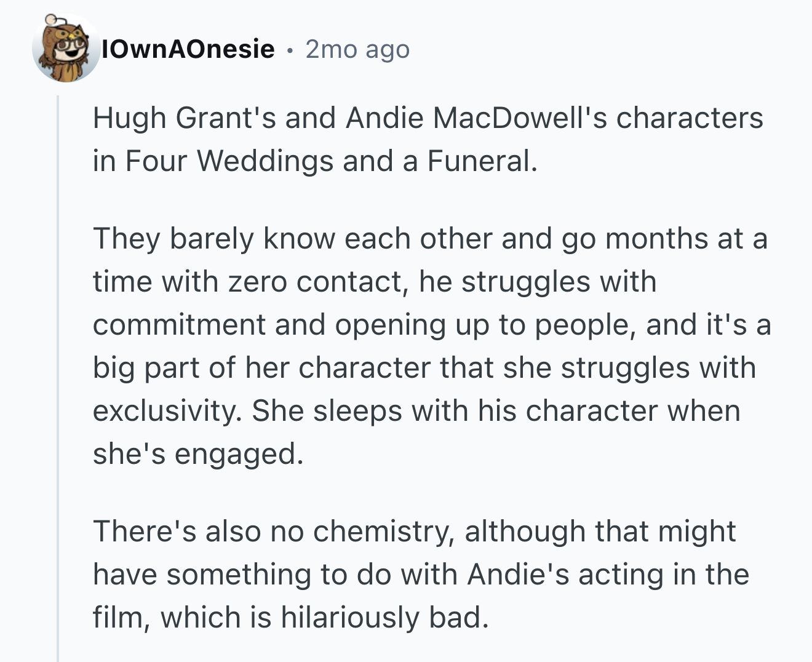Collapse the comment using the thread line
The image size is (812, 662).
pyautogui.click(x=58, y=378)
